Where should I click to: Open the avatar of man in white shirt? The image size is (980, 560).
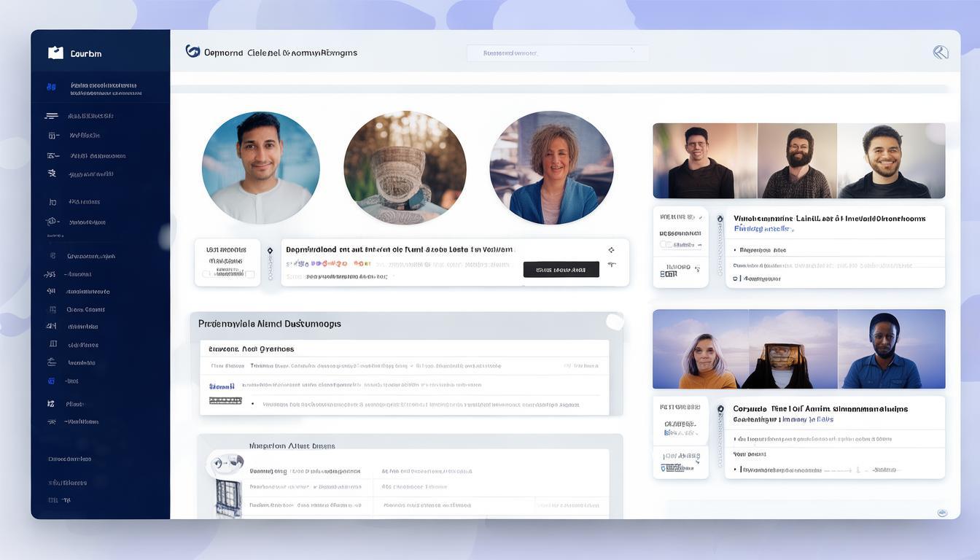[260, 168]
